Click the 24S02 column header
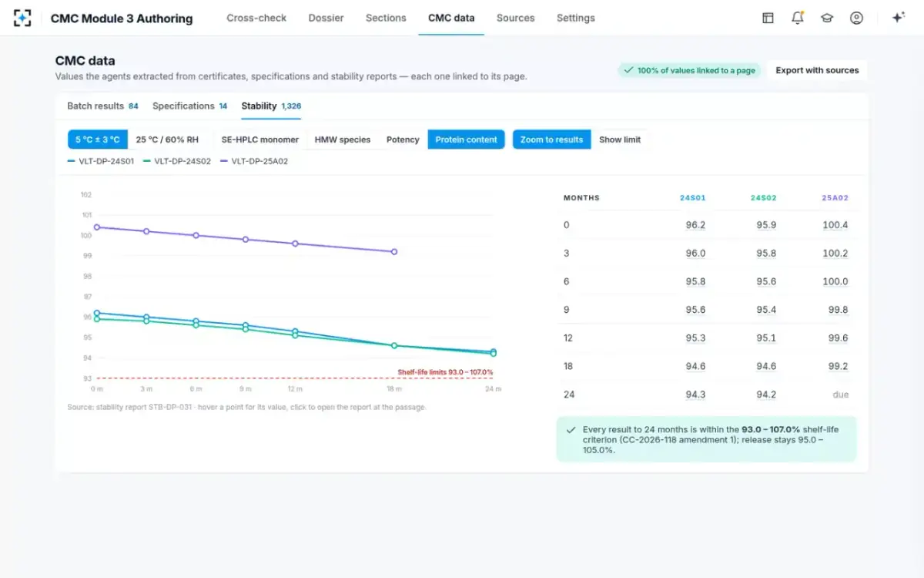The image size is (924, 578). point(763,198)
